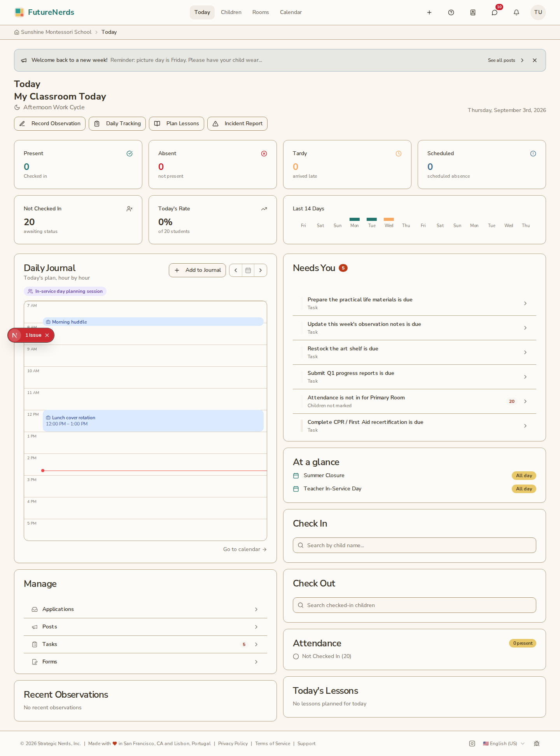Follow the Go to calendar link
Screen dimensions: 560x756
click(x=245, y=549)
